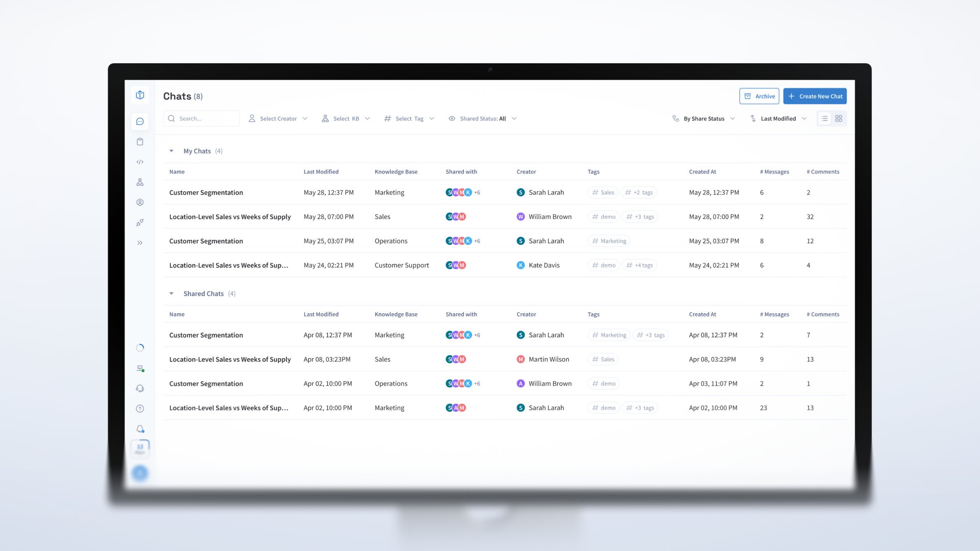
Task: Open the clipboard icon in sidebar
Action: tap(140, 142)
